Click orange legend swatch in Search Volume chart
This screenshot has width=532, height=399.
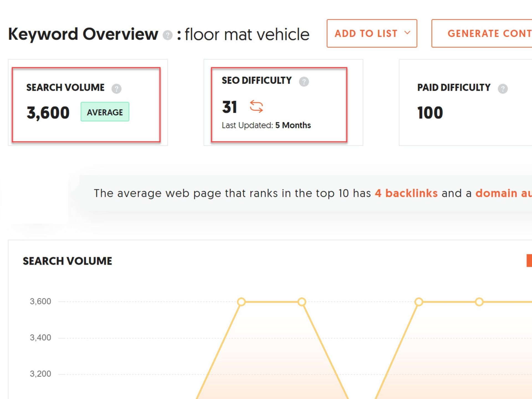coord(529,260)
